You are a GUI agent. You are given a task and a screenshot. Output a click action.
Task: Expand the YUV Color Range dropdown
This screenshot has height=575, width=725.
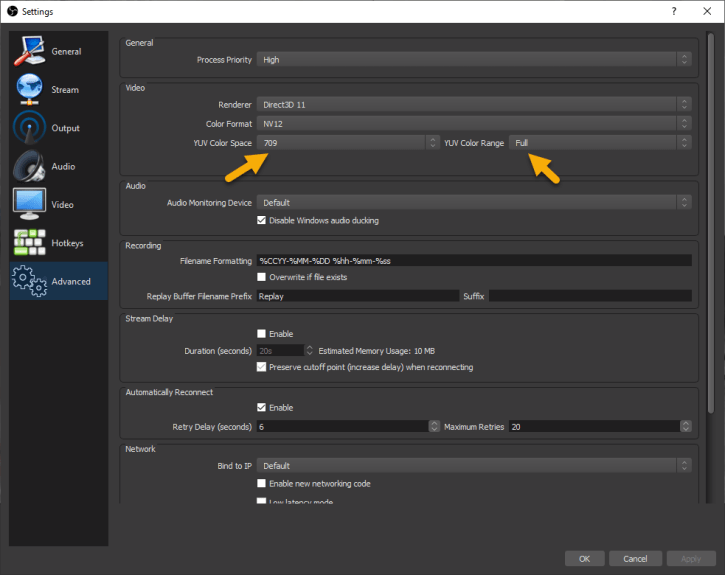click(600, 143)
